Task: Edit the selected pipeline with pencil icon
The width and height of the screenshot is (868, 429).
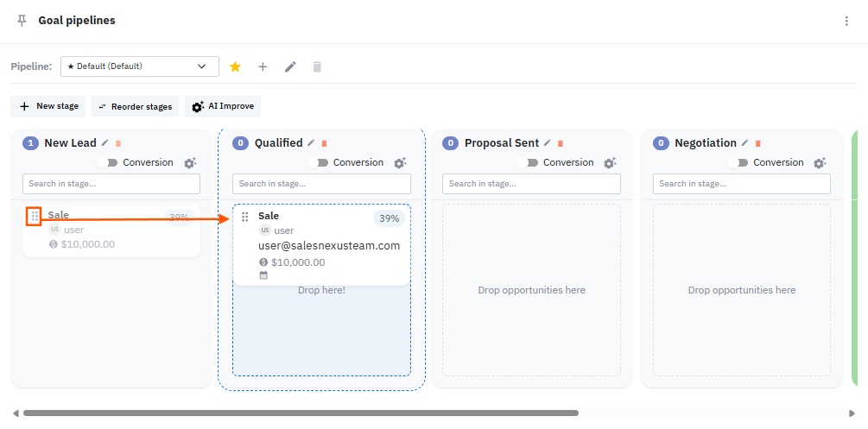Action: tap(290, 66)
